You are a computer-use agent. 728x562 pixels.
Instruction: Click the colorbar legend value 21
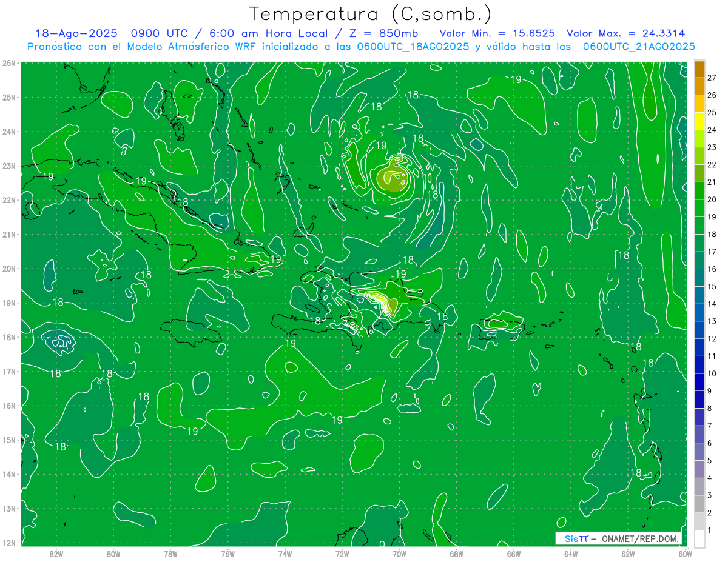712,182
